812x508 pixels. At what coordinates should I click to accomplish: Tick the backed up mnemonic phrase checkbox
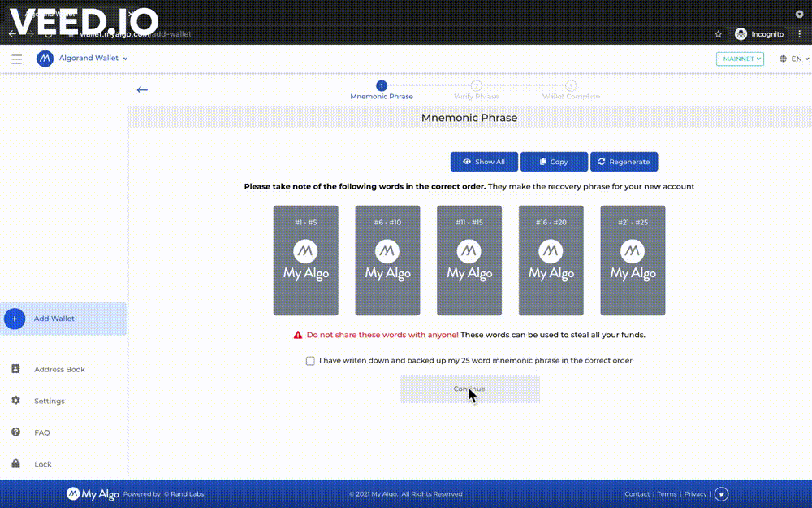click(310, 361)
